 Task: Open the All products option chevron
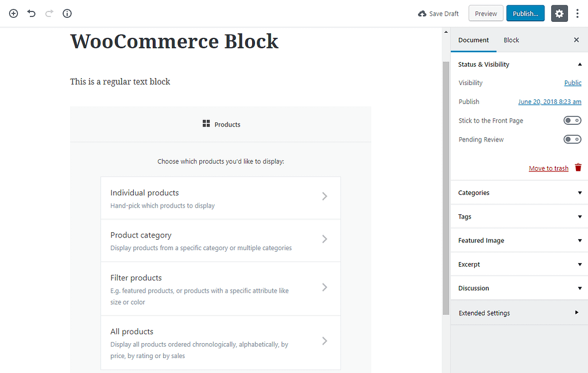pyautogui.click(x=325, y=341)
